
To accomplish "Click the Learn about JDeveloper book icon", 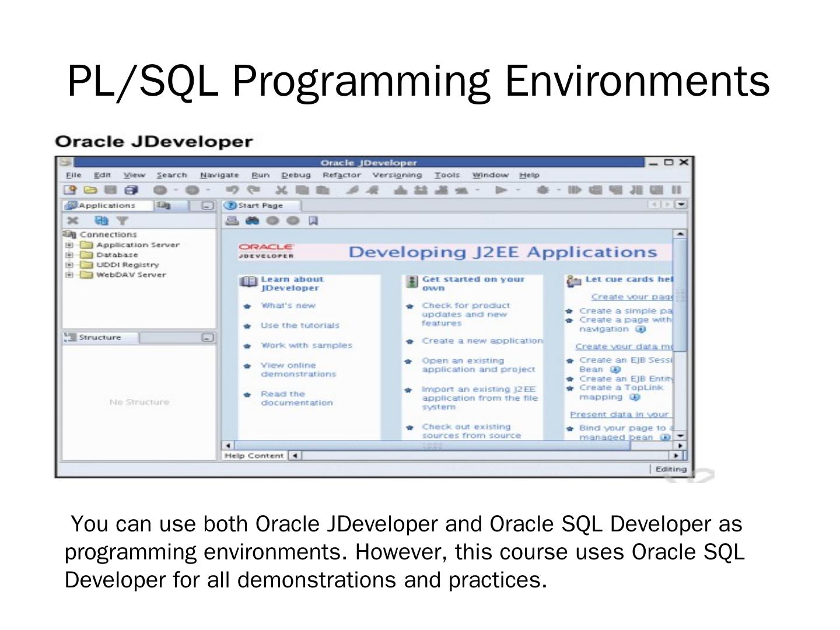I will (x=249, y=282).
